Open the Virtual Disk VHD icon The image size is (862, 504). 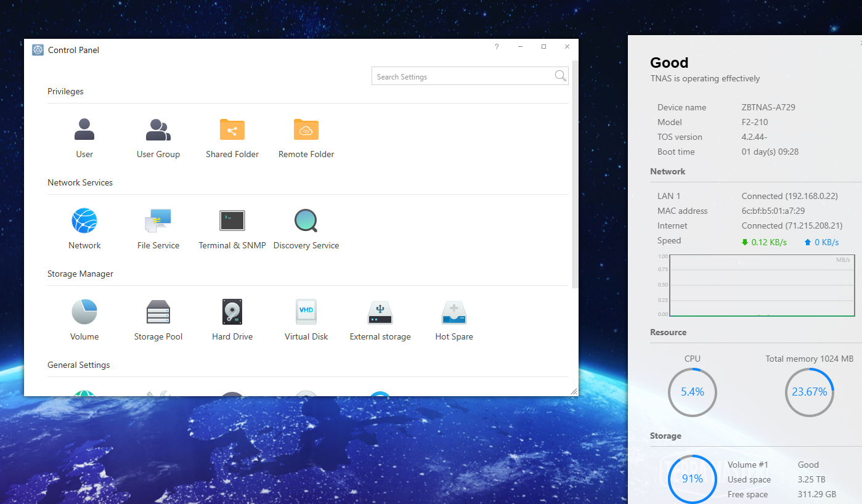tap(306, 312)
